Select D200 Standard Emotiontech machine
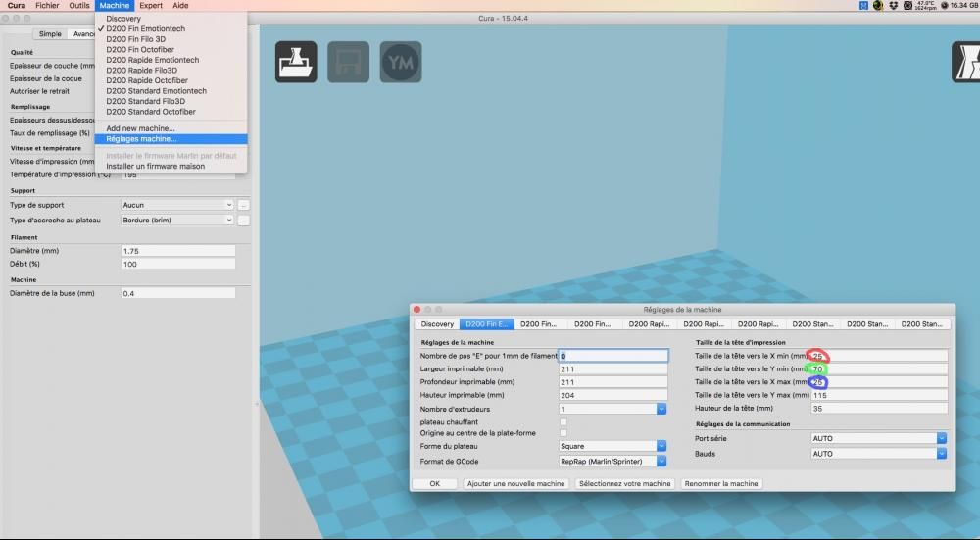 tap(171, 90)
